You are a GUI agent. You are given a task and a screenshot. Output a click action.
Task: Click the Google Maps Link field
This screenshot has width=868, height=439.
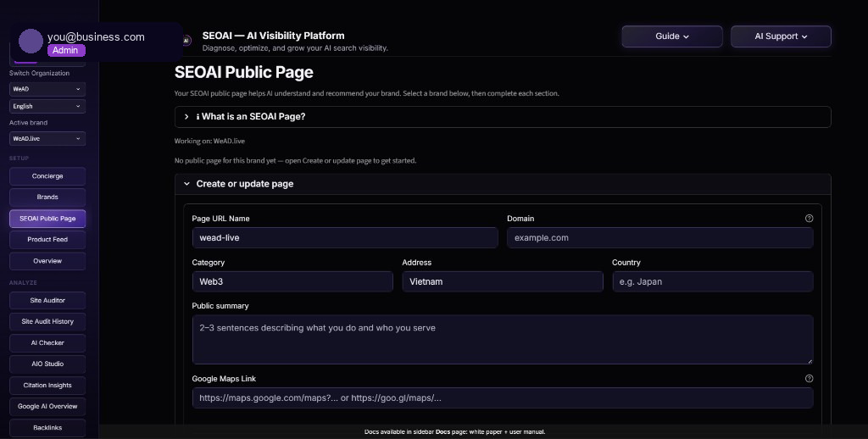pos(503,398)
